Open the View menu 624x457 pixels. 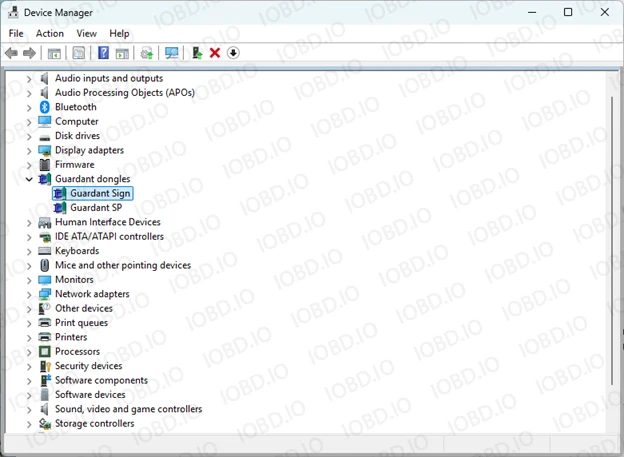click(86, 33)
